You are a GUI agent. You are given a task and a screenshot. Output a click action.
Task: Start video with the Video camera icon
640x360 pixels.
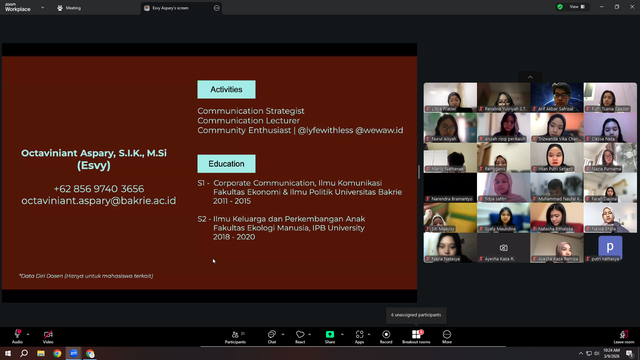click(x=48, y=334)
